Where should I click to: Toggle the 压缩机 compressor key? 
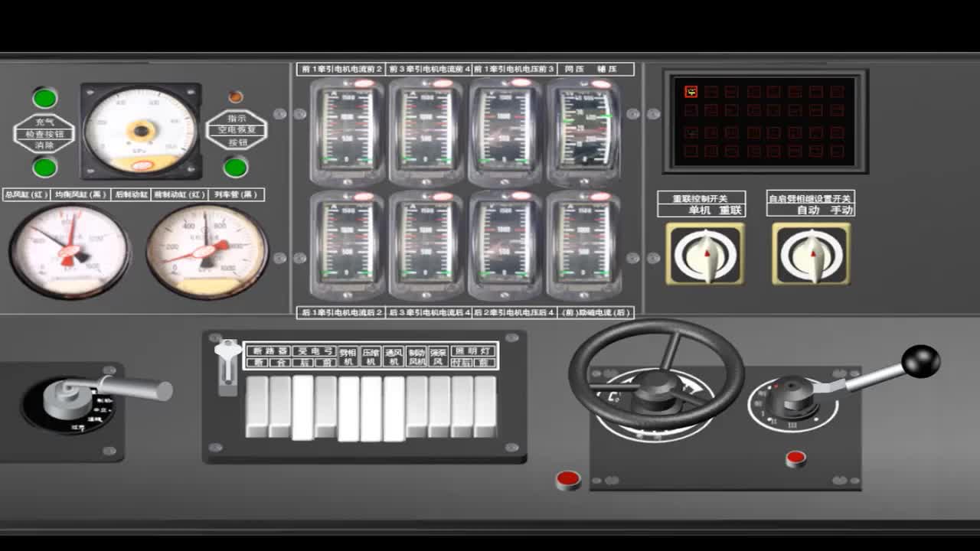[x=371, y=409]
